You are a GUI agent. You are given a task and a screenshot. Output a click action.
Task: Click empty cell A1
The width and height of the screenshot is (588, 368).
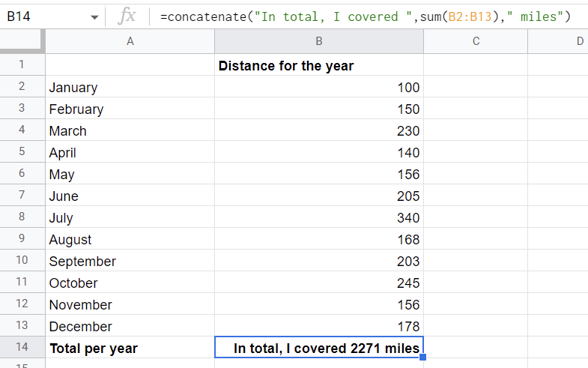[x=130, y=65]
